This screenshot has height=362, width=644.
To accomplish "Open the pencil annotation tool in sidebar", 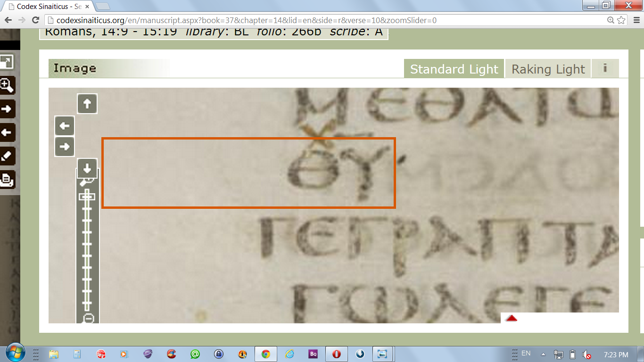I will click(7, 156).
